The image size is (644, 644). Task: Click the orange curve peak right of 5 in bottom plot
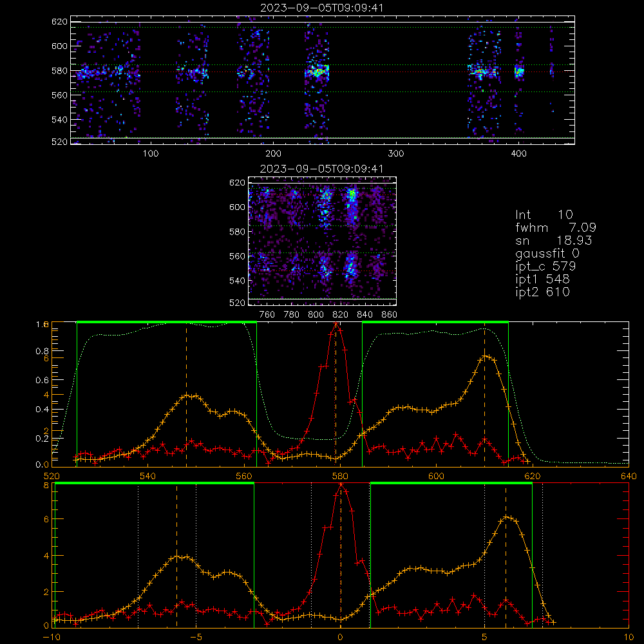click(x=506, y=516)
